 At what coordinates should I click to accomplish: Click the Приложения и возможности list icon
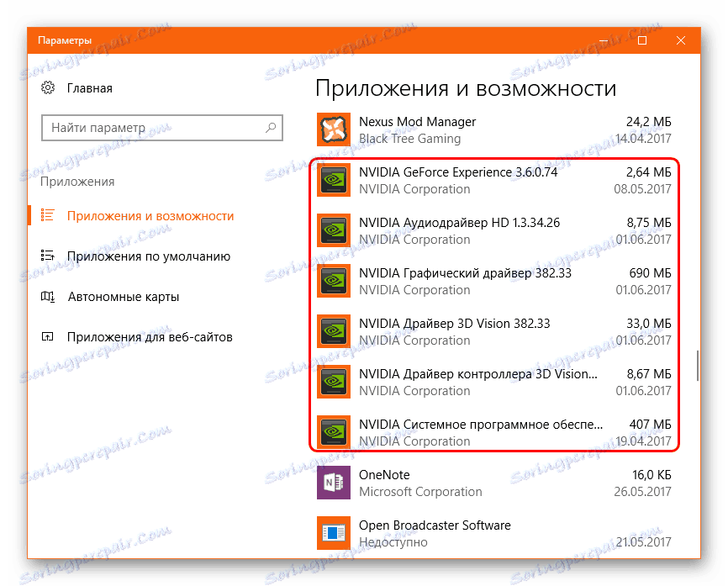pos(47,215)
